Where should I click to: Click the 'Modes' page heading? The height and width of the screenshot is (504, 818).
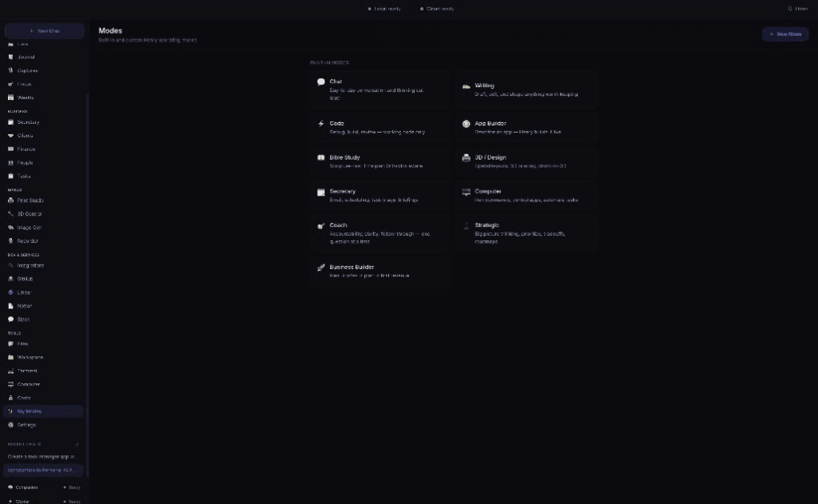coord(110,31)
